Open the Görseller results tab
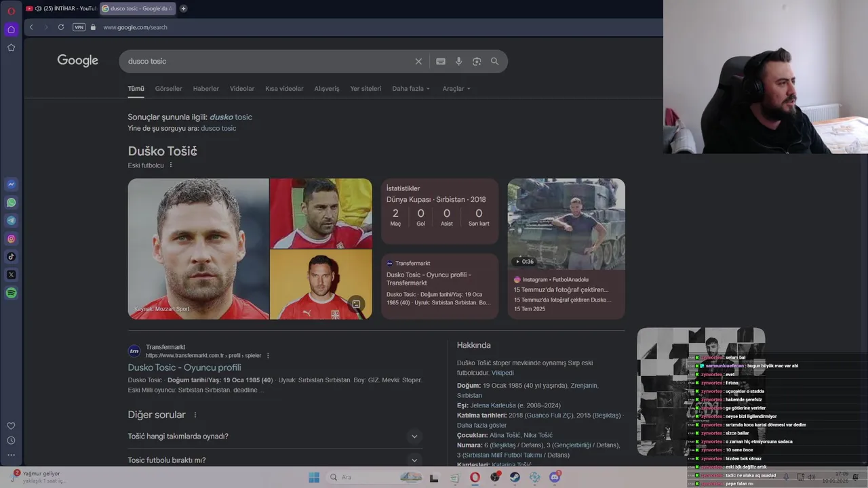 tap(168, 89)
